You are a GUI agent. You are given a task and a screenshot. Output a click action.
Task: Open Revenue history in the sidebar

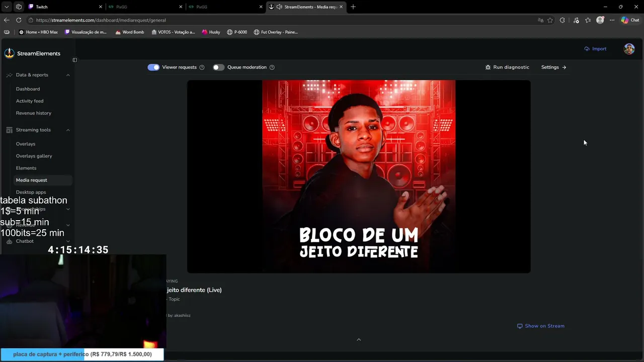tap(34, 113)
